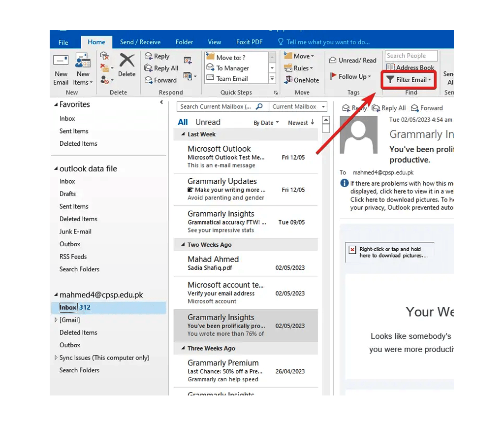Open the New Items icon menu
The width and height of the screenshot is (504, 426).
click(x=83, y=69)
